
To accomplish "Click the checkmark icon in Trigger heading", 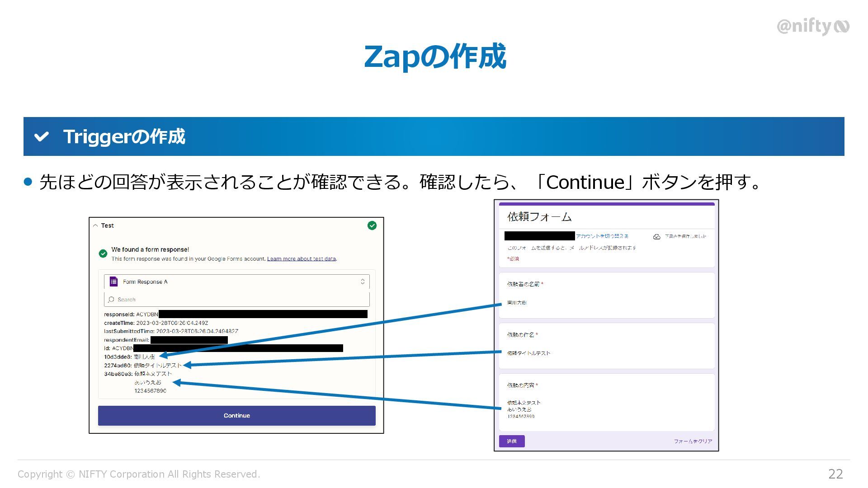I will click(42, 136).
